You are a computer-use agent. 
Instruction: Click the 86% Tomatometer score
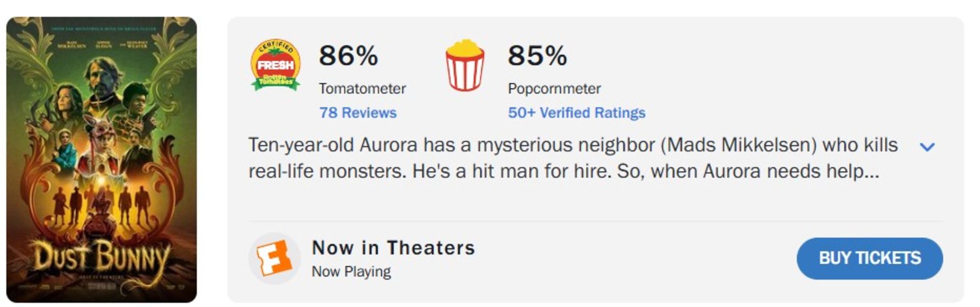(349, 55)
